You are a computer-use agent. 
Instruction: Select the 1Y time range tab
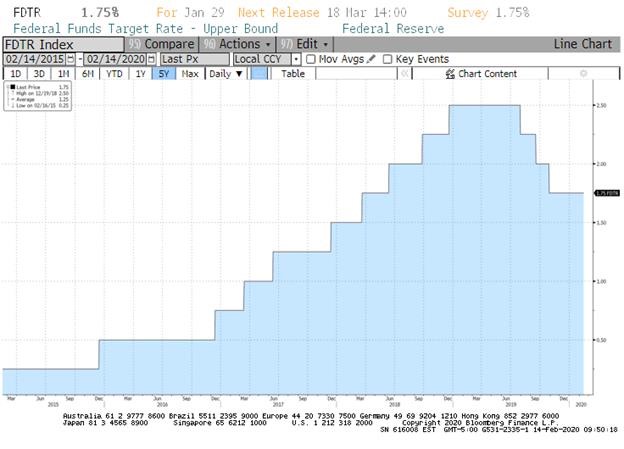139,74
